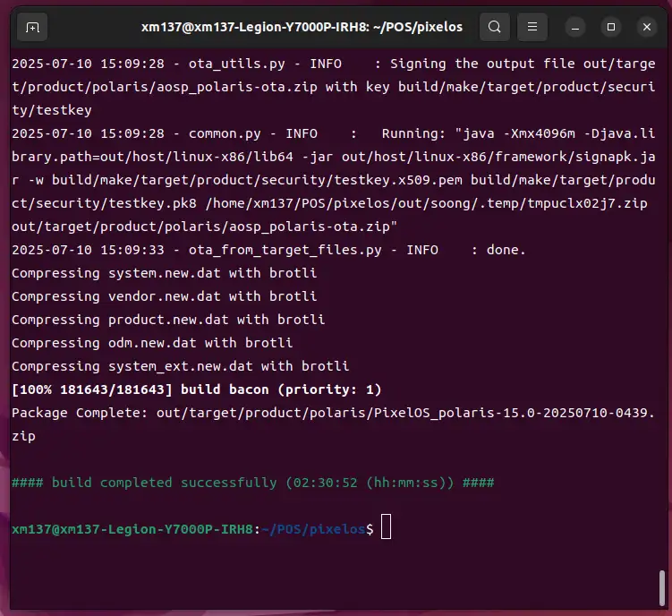The height and width of the screenshot is (616, 672).
Task: Maximize the terminal window
Action: (x=610, y=27)
